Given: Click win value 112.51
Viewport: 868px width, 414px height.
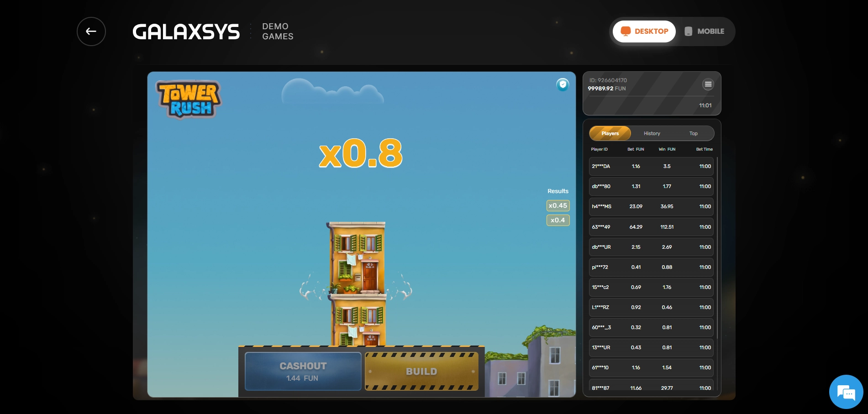Looking at the screenshot, I should click(x=667, y=227).
